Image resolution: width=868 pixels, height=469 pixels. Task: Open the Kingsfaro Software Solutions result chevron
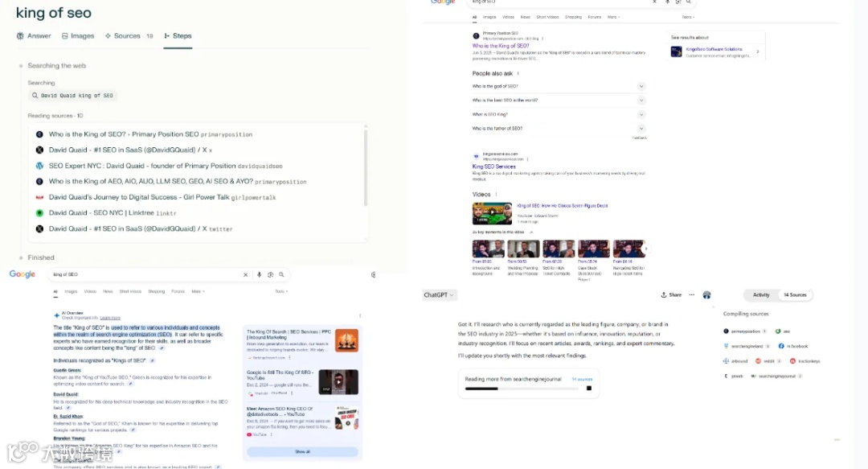pos(757,52)
